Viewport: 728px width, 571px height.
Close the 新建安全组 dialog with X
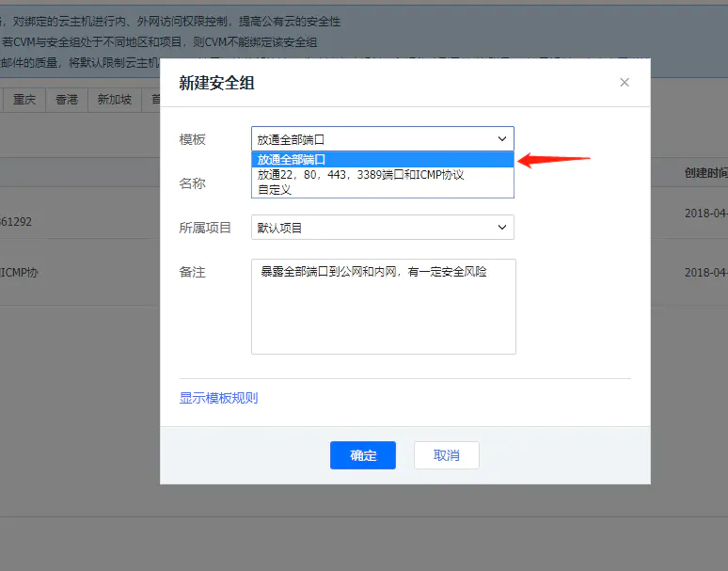(x=625, y=83)
